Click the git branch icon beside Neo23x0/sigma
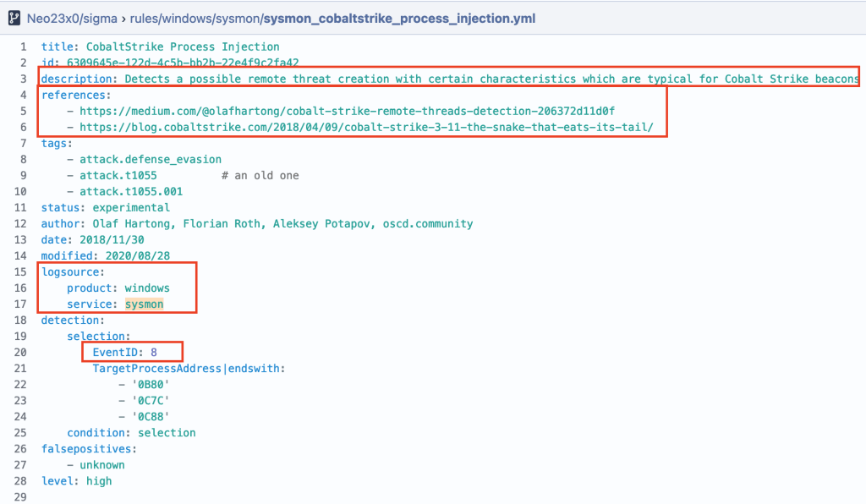 [14, 18]
